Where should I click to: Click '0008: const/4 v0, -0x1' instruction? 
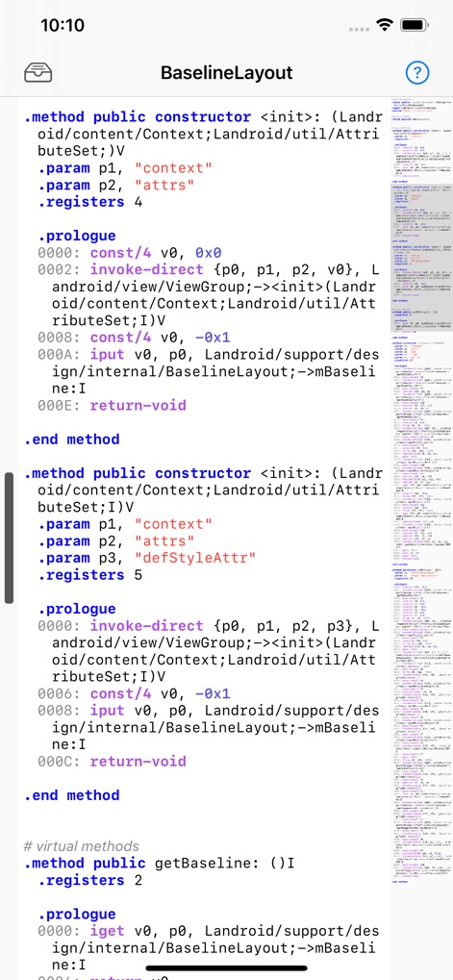(x=134, y=338)
